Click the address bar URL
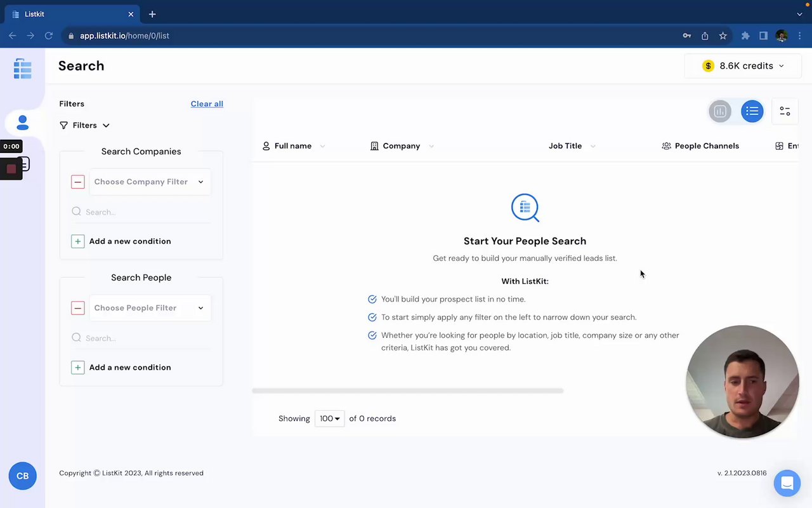 pyautogui.click(x=124, y=36)
